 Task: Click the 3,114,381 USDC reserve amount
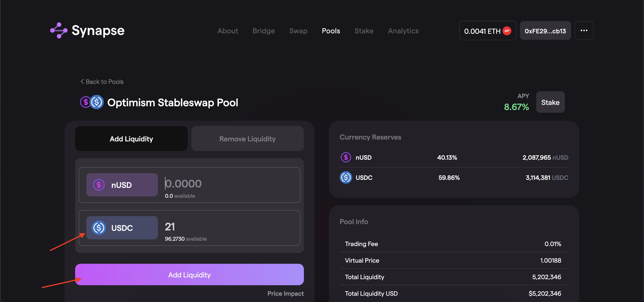point(547,177)
